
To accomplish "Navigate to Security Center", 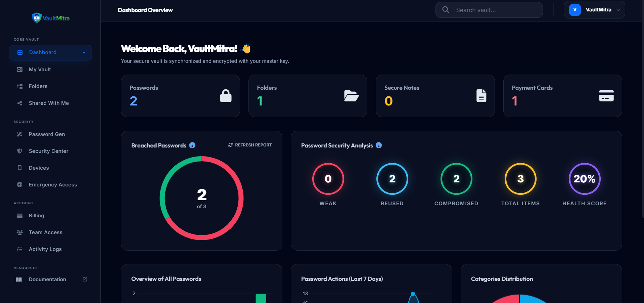I will coord(50,151).
